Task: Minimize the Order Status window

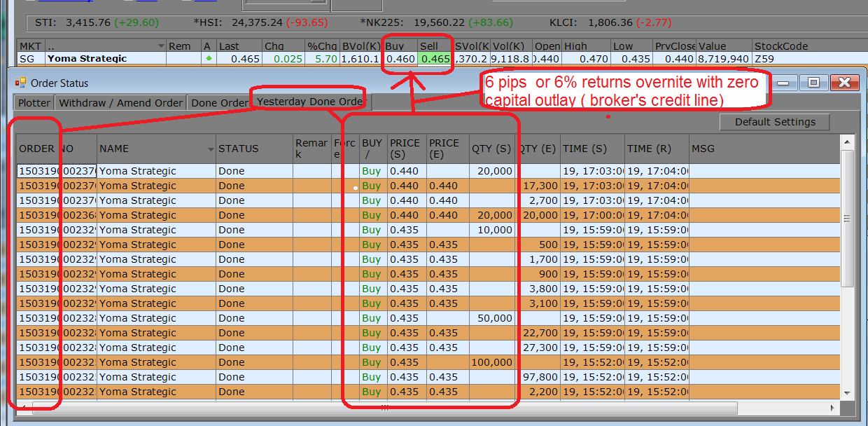Action: coord(783,83)
